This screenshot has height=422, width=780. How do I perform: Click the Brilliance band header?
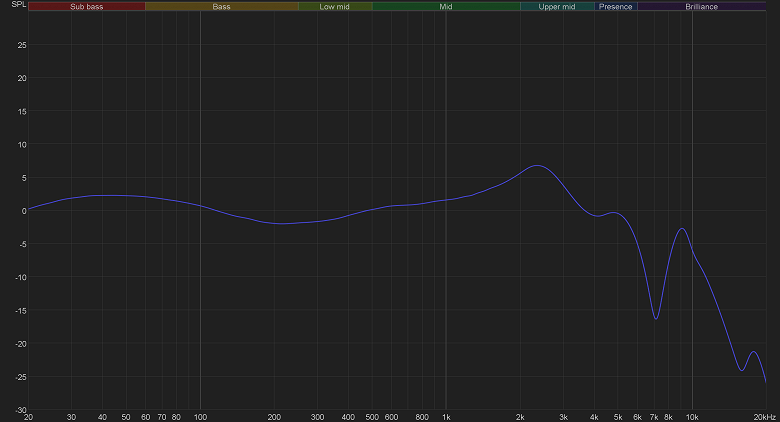tap(701, 6)
